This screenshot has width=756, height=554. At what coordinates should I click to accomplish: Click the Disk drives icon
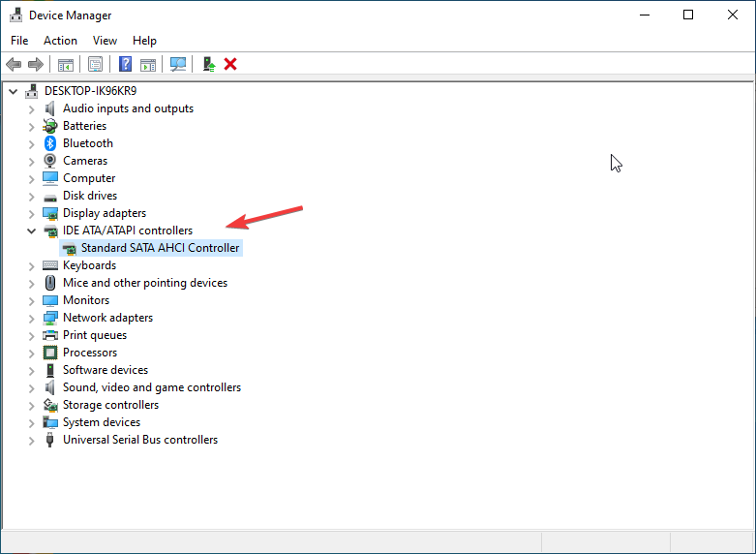pos(50,197)
